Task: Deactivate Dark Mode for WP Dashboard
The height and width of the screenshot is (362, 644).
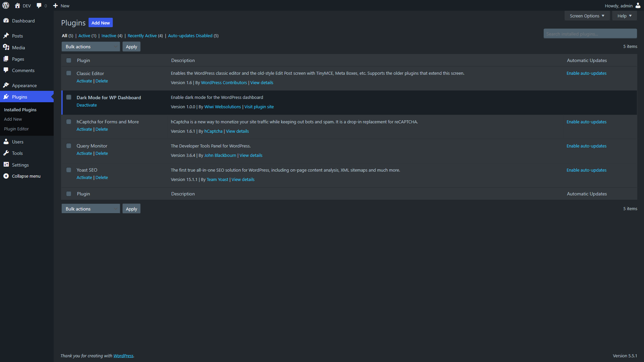Action: pos(87,105)
